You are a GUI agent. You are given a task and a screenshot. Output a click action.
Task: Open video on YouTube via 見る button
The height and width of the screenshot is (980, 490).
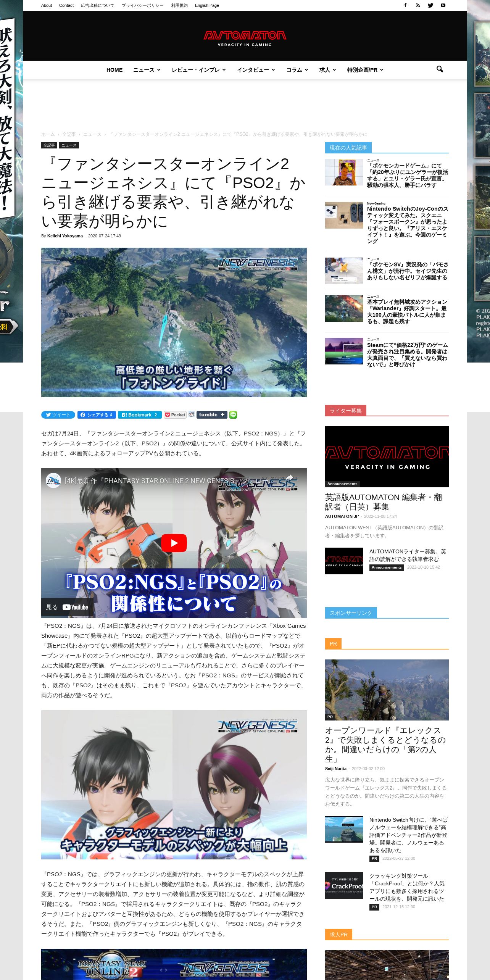[67, 607]
